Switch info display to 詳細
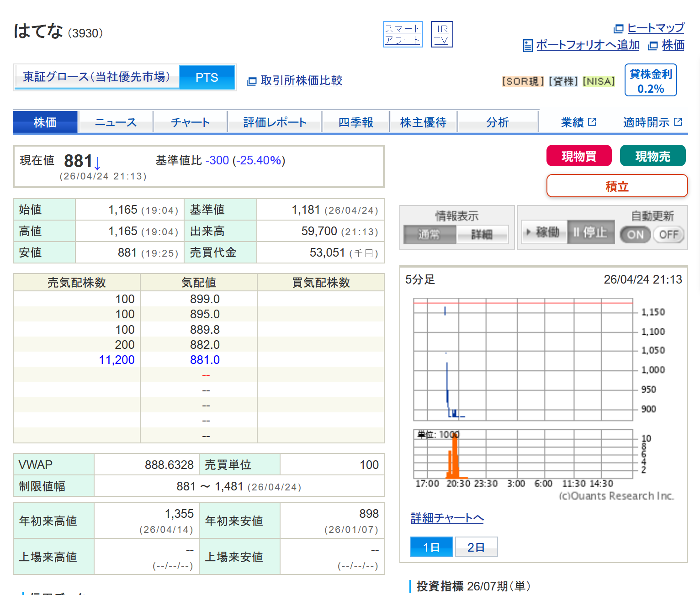Viewport: 700px width, 595px height. [482, 235]
